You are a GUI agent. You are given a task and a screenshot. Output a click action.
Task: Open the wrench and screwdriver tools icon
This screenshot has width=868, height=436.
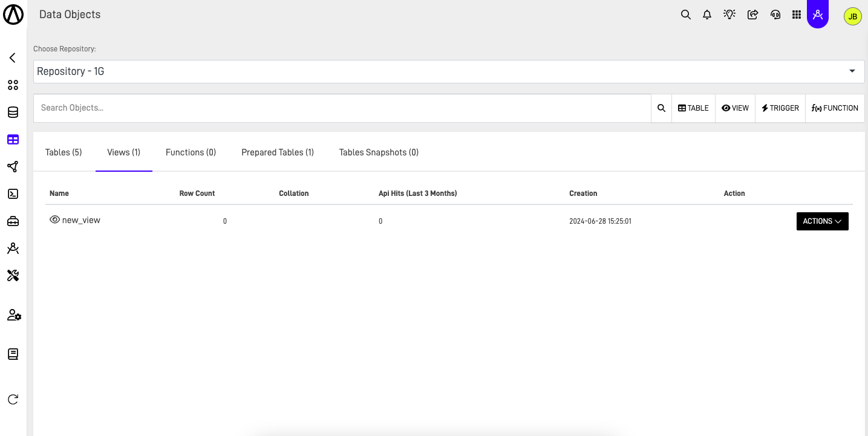tap(13, 276)
